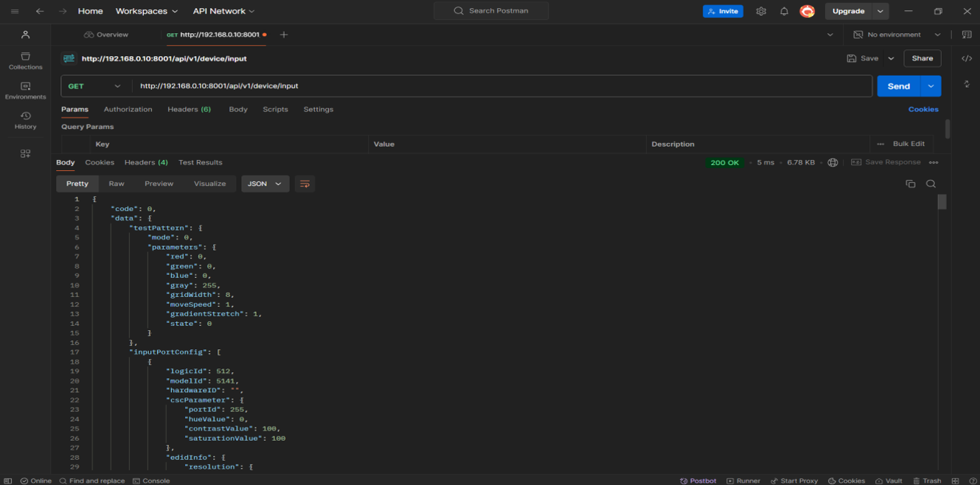
Task: Expand the JSON format dropdown
Action: 265,184
